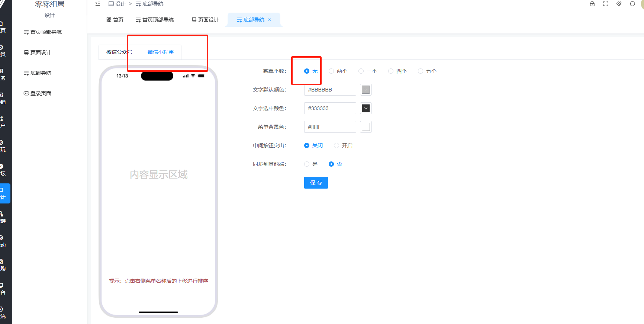Open the 文字默认颜色 color picker dropdown

pyautogui.click(x=366, y=90)
